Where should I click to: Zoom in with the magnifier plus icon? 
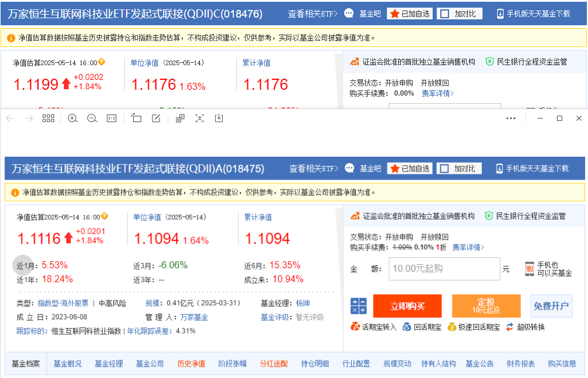(x=73, y=118)
